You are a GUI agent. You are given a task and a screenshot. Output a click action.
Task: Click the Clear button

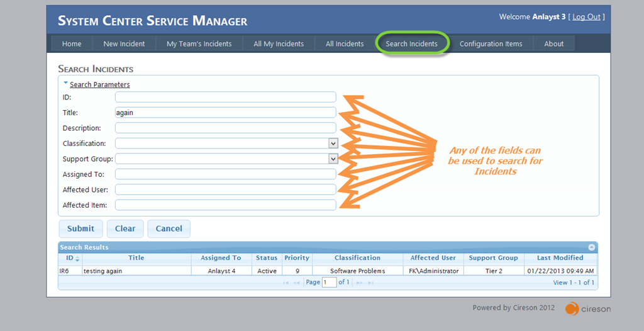pyautogui.click(x=125, y=228)
